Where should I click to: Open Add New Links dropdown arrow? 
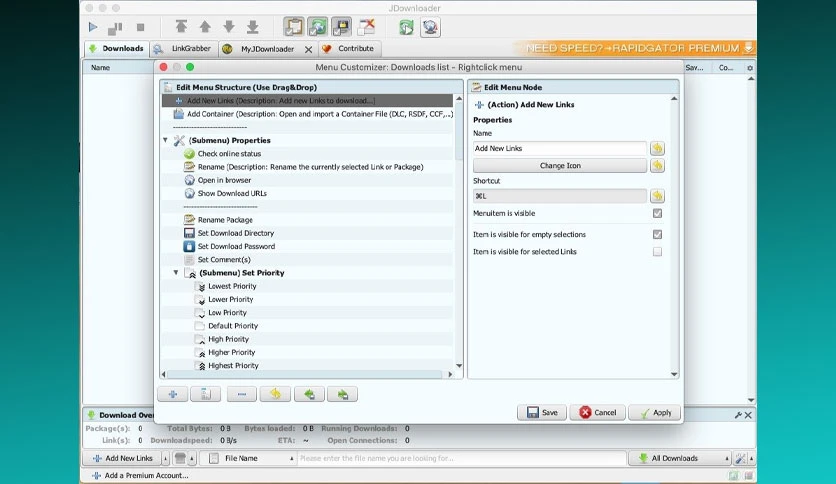coord(165,458)
